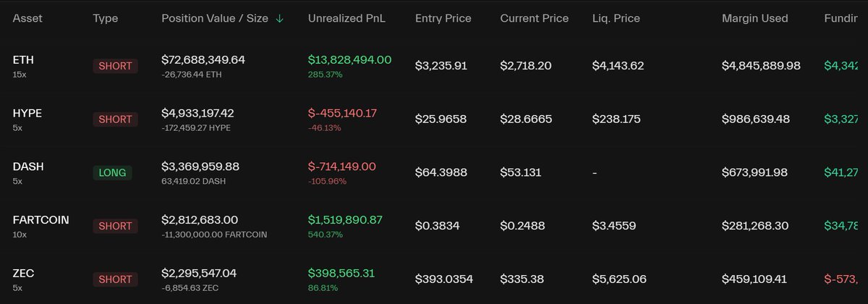The image size is (868, 304).
Task: Sort by Entry Price column header
Action: pyautogui.click(x=444, y=18)
